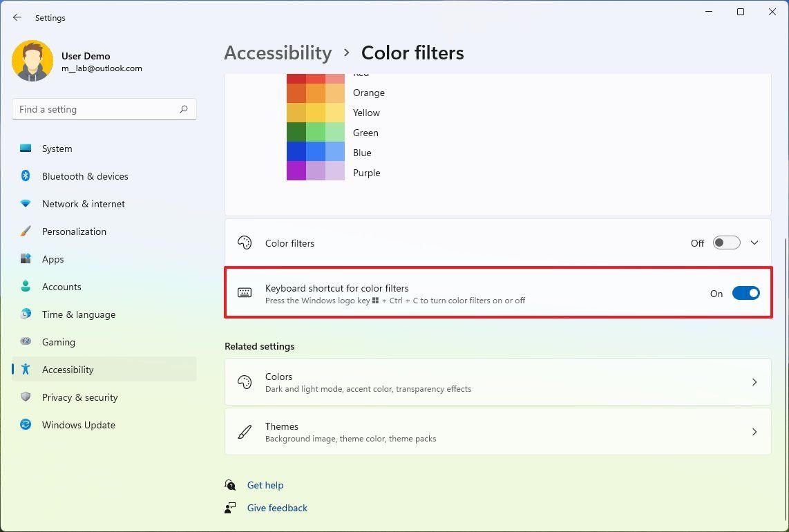
Task: Disable Keyboard shortcut for color filters
Action: [746, 293]
